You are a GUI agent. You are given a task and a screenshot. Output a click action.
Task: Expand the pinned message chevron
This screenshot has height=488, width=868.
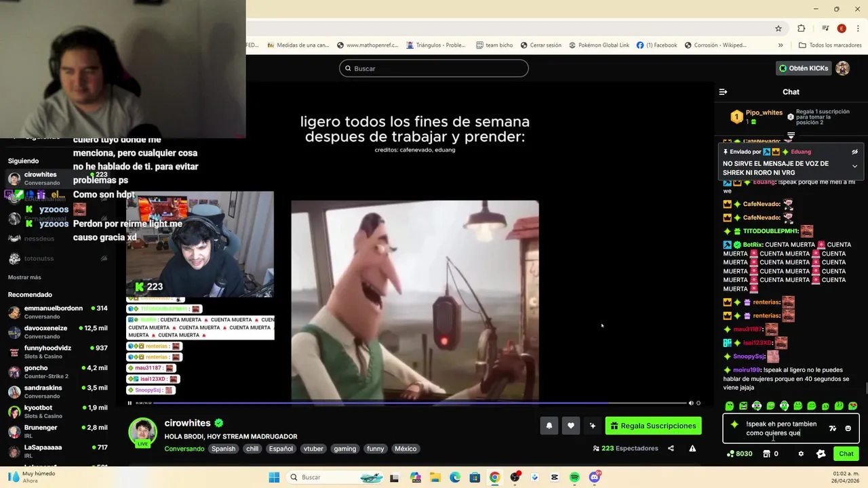pyautogui.click(x=854, y=166)
